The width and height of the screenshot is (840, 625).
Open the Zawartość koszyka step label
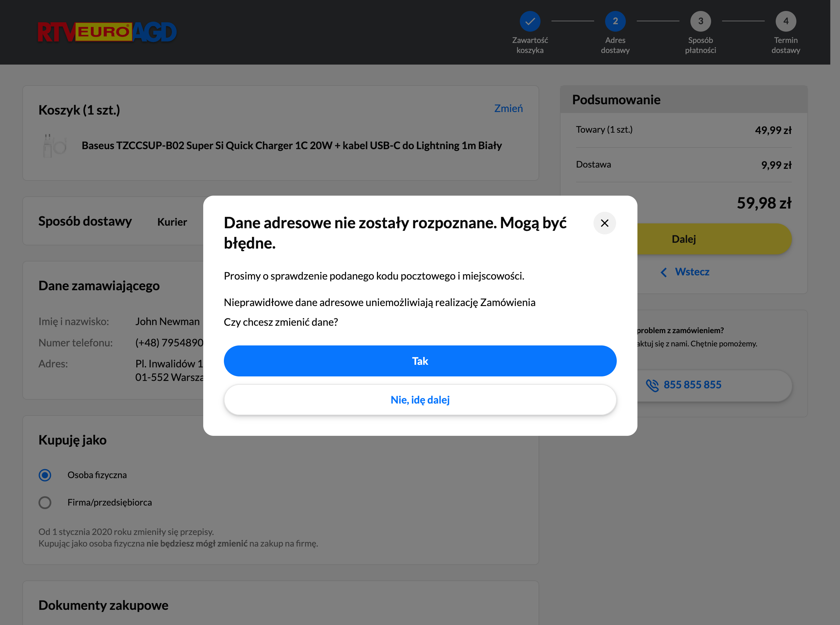(x=530, y=45)
